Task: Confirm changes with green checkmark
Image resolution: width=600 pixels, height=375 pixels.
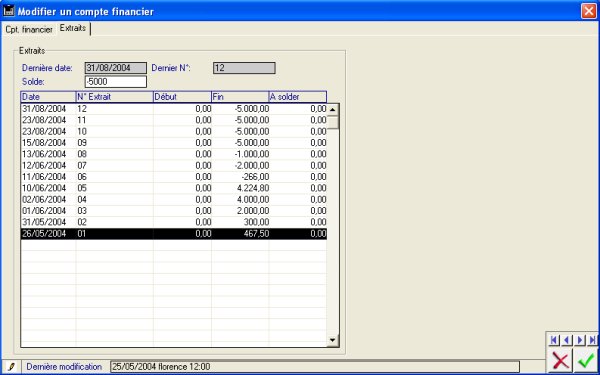Action: [x=586, y=360]
